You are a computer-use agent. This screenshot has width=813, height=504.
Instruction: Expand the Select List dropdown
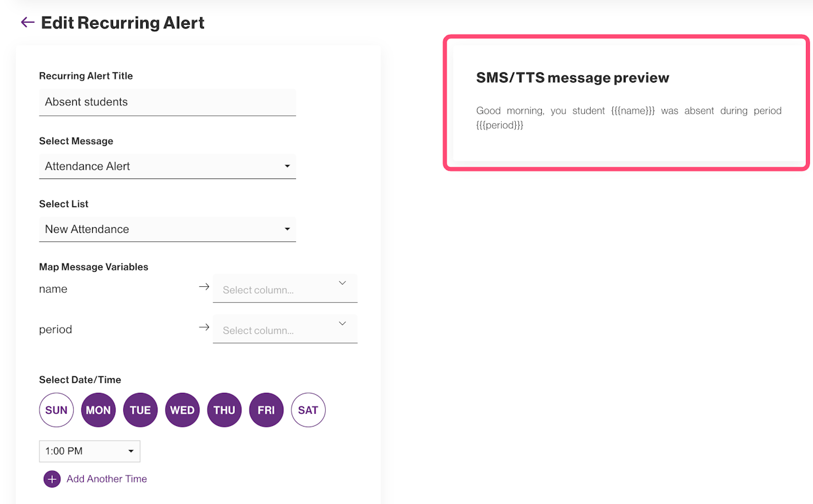pyautogui.click(x=168, y=229)
